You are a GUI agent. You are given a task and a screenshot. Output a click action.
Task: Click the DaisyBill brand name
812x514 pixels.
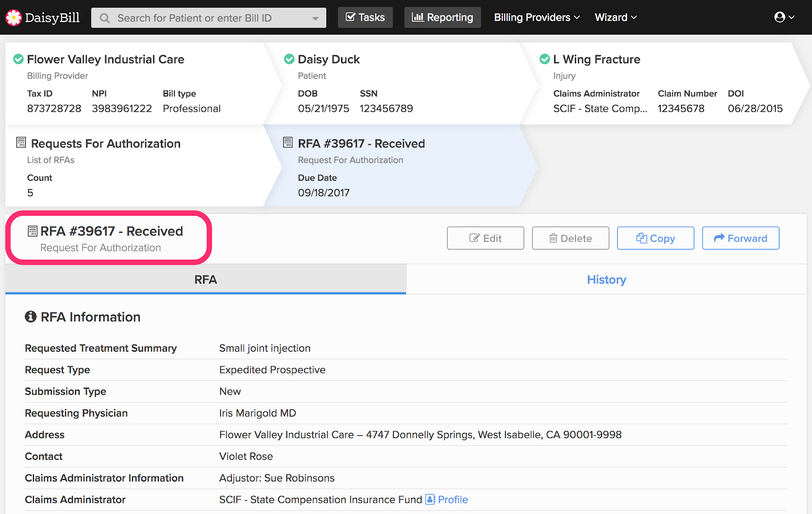[52, 18]
